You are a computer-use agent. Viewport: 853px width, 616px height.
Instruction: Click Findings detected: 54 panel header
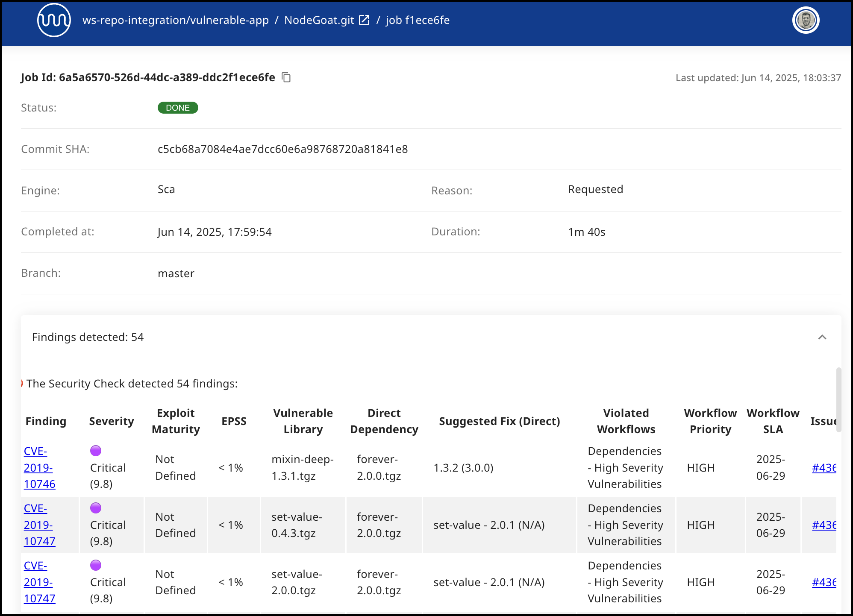88,337
